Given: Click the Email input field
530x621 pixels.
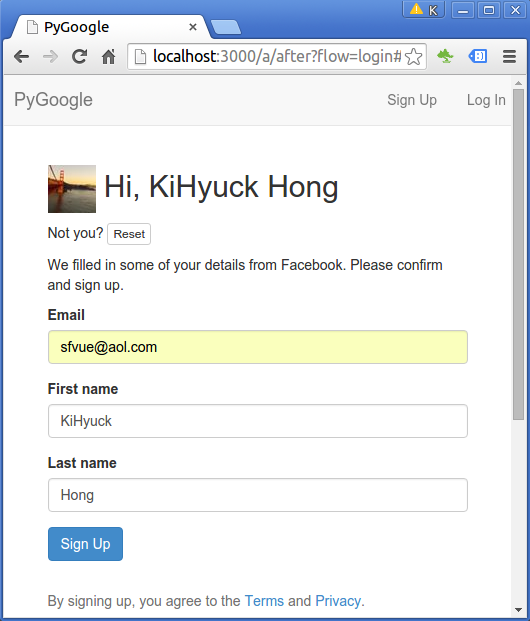Looking at the screenshot, I should point(258,347).
